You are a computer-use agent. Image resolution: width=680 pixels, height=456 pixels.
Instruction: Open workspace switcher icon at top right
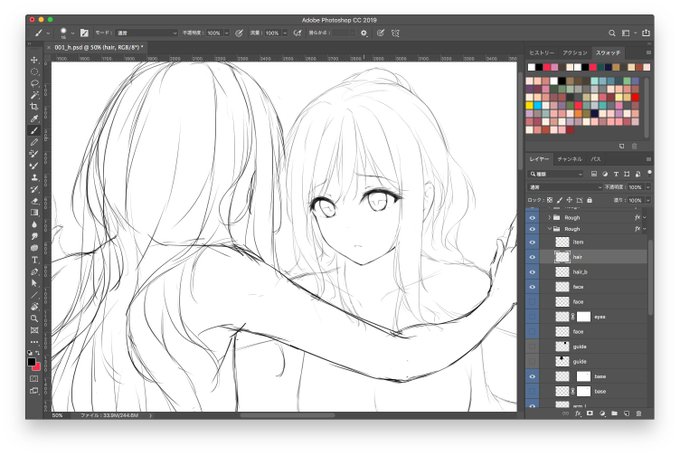coord(626,33)
